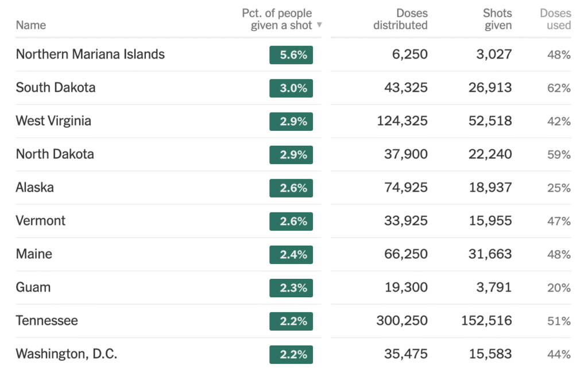This screenshot has height=369, width=588.
Task: Click Vermont in the name column
Action: 41,221
